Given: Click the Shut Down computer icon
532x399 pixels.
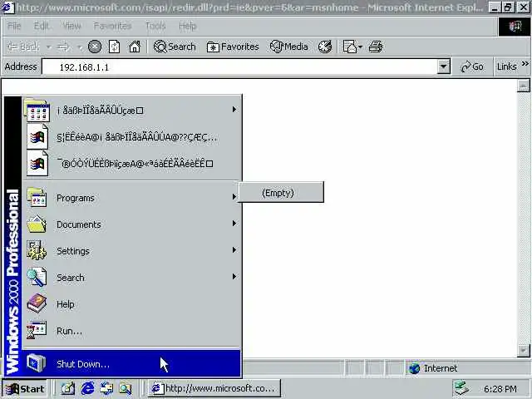Looking at the screenshot, I should click(36, 363).
